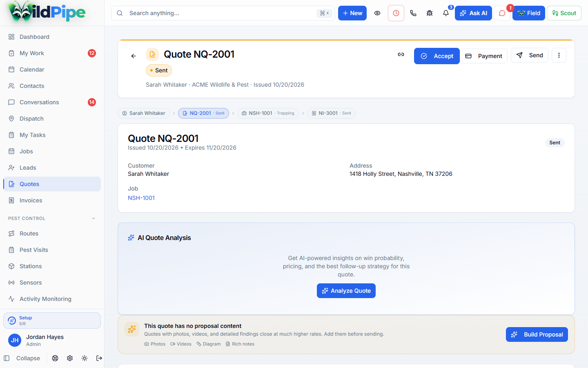
Task: Open Stations under Pest Control
Action: pyautogui.click(x=52, y=266)
